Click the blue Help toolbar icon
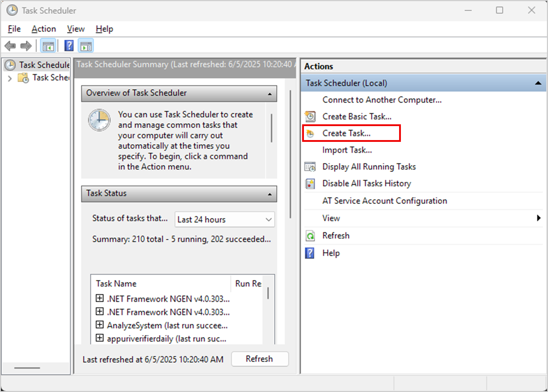This screenshot has width=548, height=392. click(x=69, y=46)
